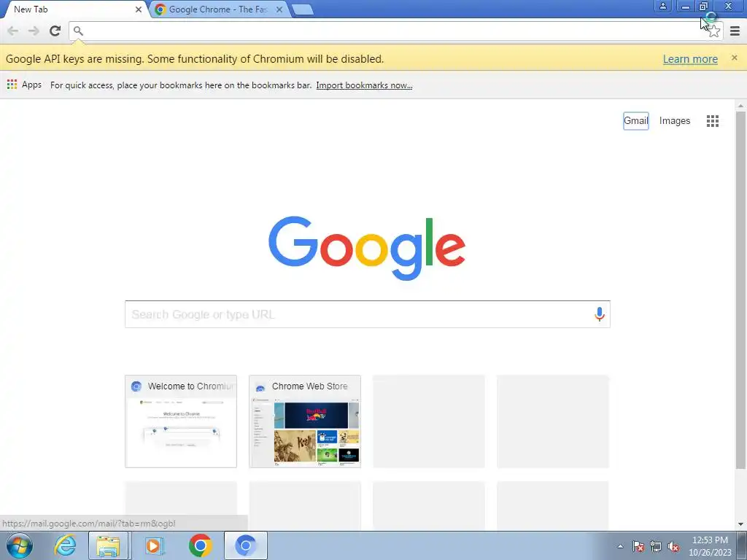Bookmark this page with the star icon

tap(713, 31)
